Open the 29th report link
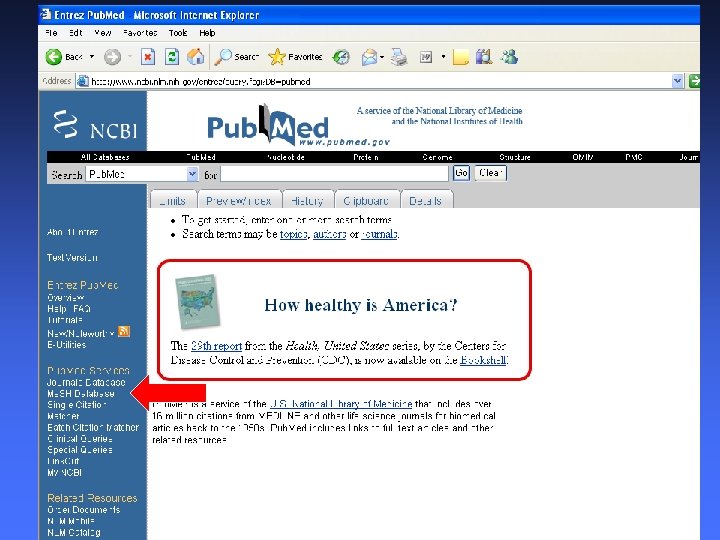The height and width of the screenshot is (540, 720). pyautogui.click(x=216, y=346)
